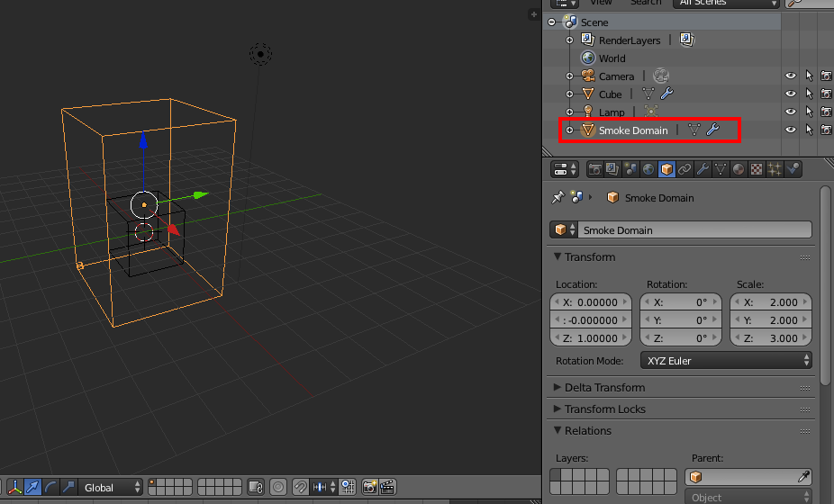Hide the Lamp with its eye icon
834x504 pixels.
(x=791, y=112)
